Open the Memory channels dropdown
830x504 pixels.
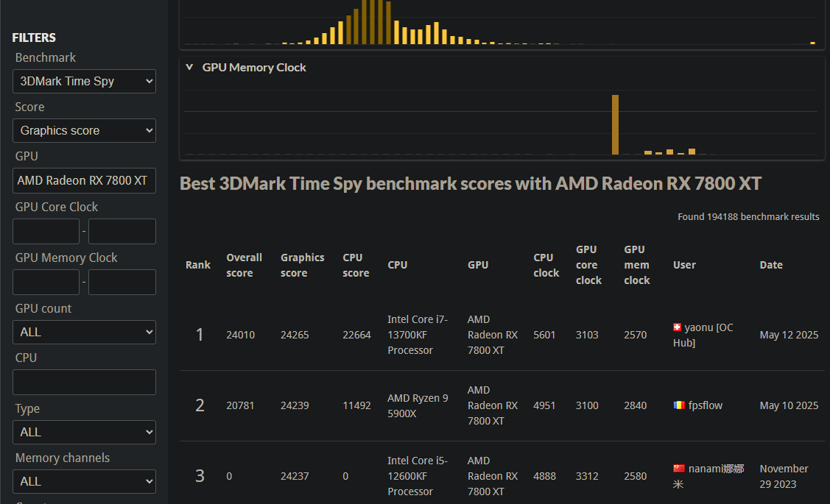pyautogui.click(x=84, y=481)
